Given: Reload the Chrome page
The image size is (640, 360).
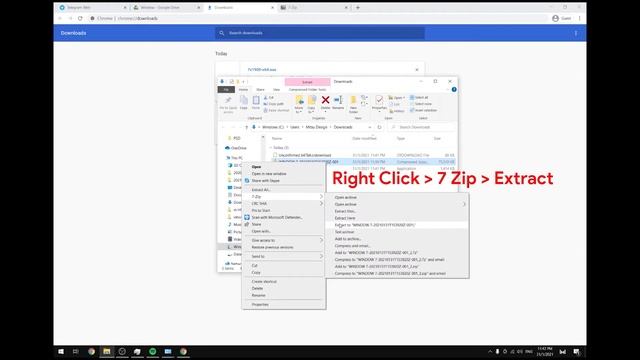Looking at the screenshot, I should click(80, 18).
